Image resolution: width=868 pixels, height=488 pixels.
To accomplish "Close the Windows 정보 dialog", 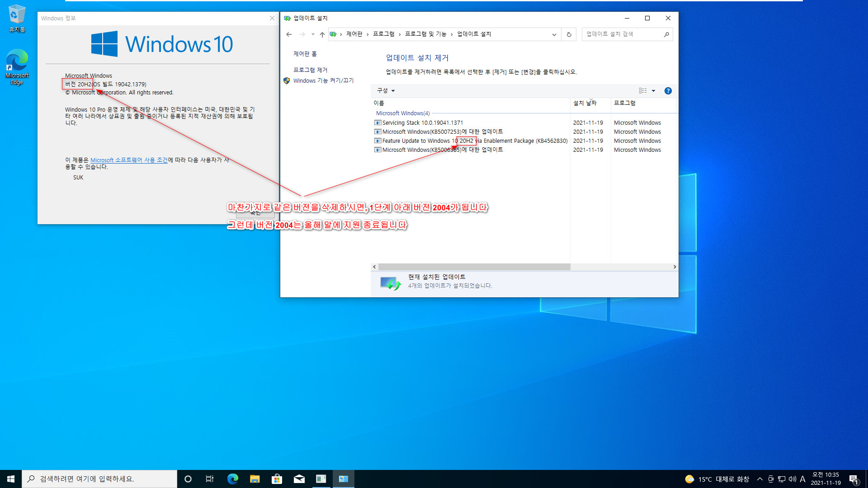I will [272, 19].
